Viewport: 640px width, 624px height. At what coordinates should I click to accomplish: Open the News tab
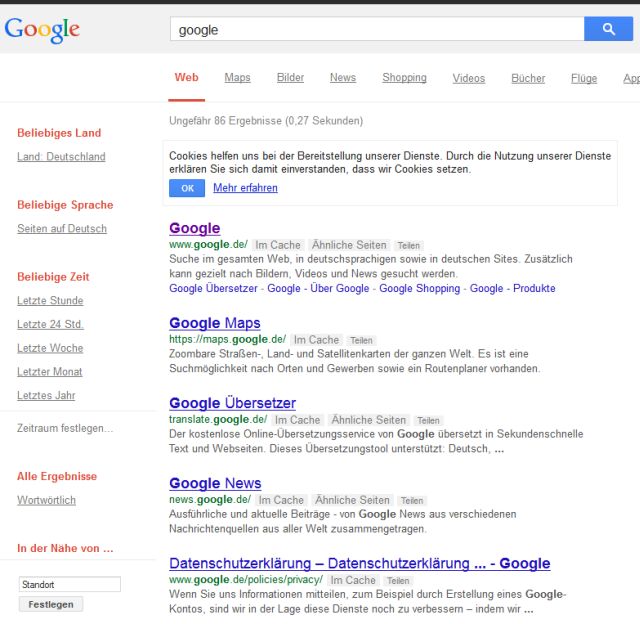pyautogui.click(x=343, y=78)
